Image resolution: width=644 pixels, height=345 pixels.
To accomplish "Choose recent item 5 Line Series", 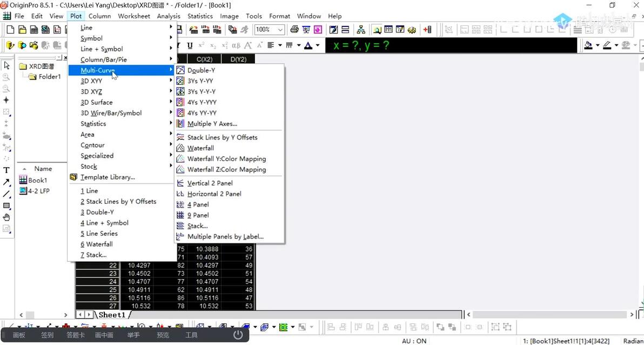I will [x=123, y=234].
